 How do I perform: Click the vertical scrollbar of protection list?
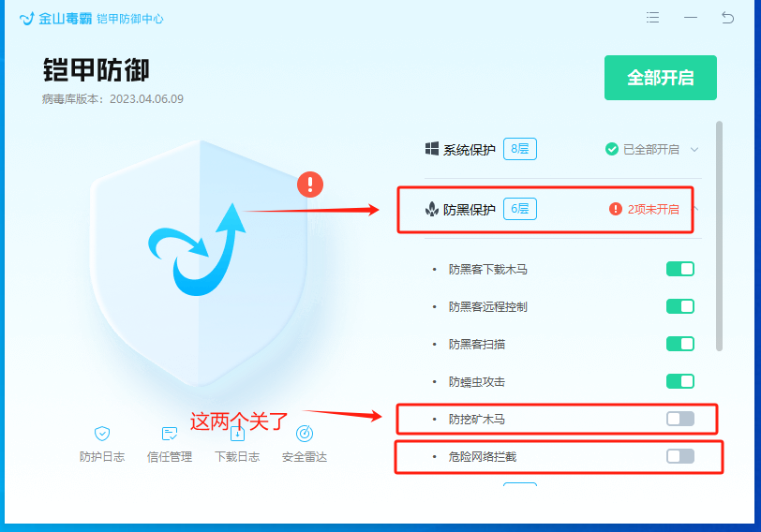719,234
